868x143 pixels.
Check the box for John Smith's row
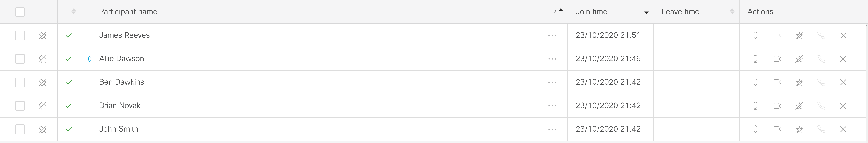click(20, 129)
